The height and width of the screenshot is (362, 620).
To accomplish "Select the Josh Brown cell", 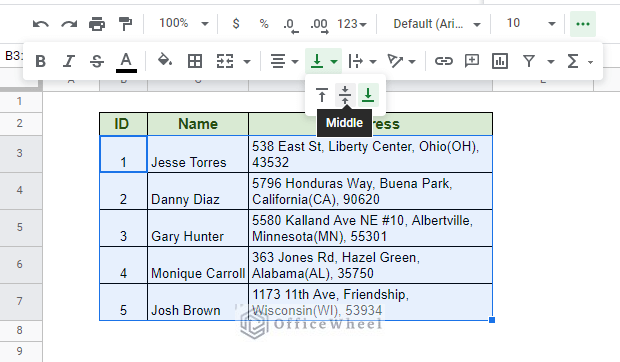I will click(198, 302).
